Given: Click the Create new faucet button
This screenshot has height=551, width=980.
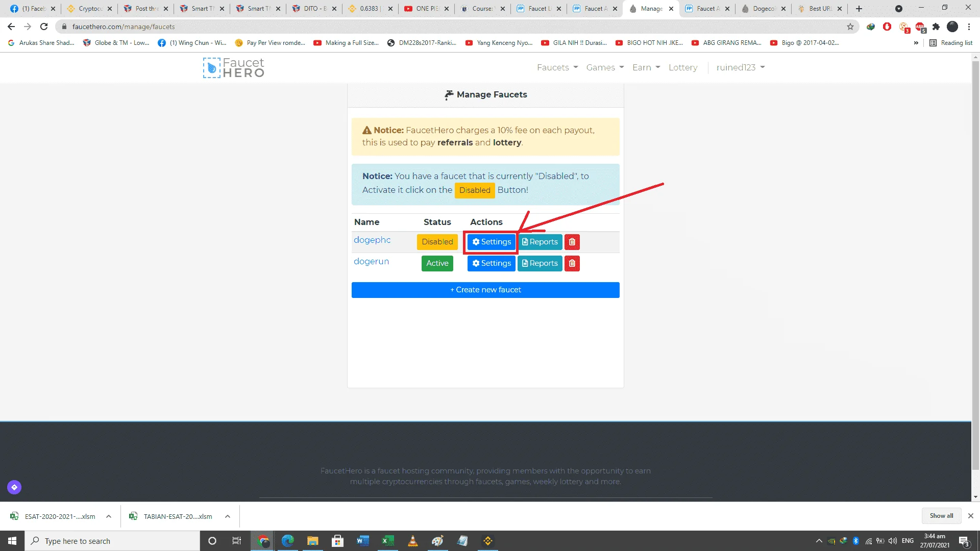Looking at the screenshot, I should (x=485, y=290).
